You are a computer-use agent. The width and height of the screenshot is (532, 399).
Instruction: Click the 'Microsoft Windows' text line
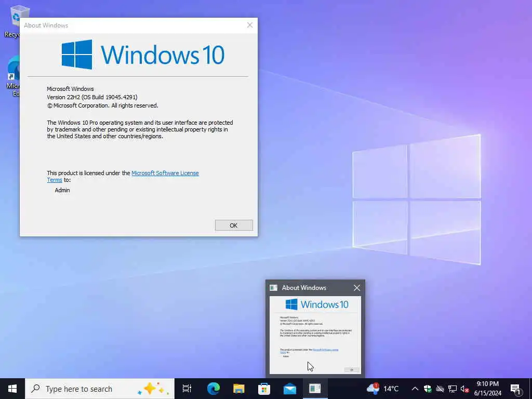[70, 89]
